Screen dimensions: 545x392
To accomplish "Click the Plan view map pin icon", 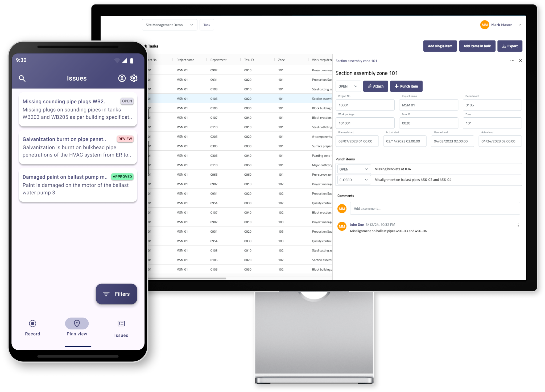I will [77, 323].
